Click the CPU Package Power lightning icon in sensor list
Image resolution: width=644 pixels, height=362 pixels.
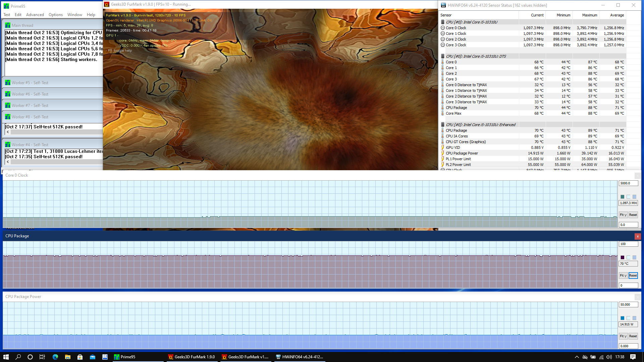(x=443, y=153)
